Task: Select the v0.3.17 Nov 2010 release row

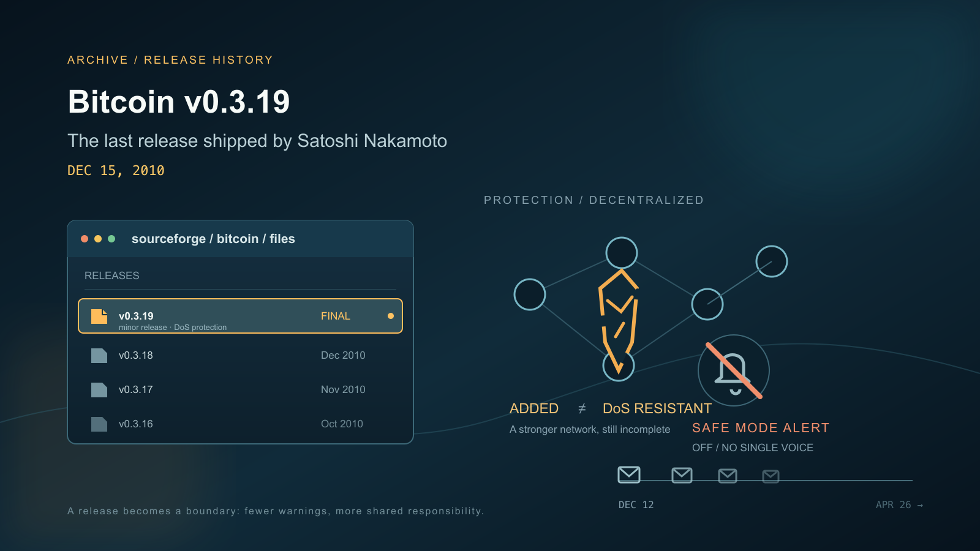Action: pyautogui.click(x=240, y=389)
